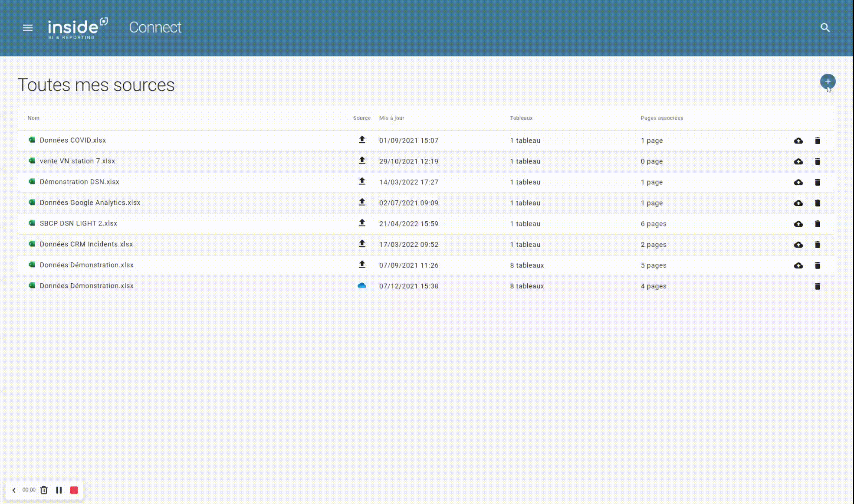The height and width of the screenshot is (504, 854).
Task: Re-upload the Données COVID.xlsx cloud icon
Action: (798, 141)
